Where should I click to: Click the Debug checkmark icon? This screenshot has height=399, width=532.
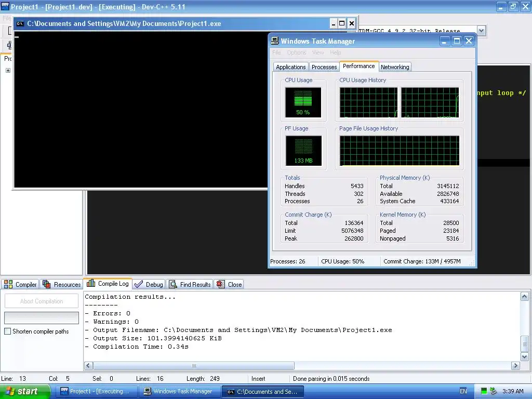(x=138, y=284)
